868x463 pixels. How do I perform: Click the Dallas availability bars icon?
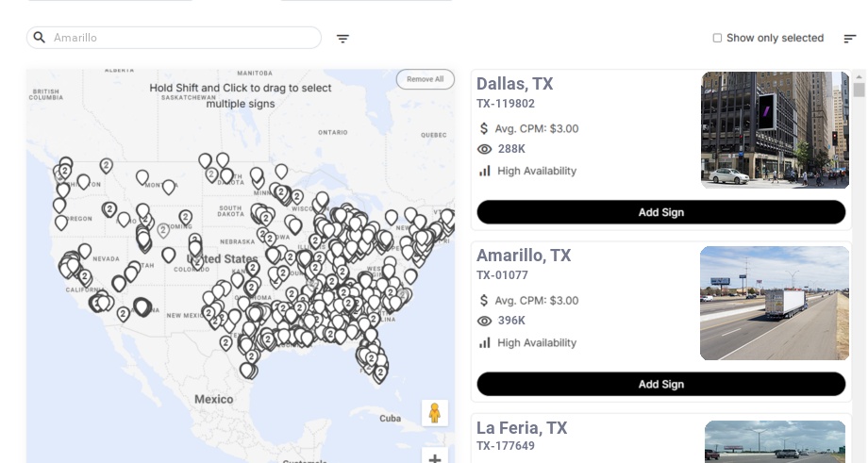(485, 171)
